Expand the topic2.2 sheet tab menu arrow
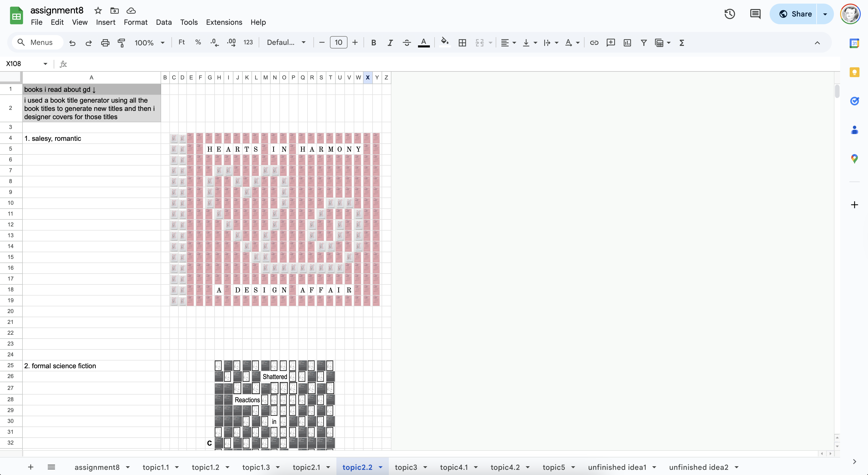868x475 pixels. tap(380, 467)
